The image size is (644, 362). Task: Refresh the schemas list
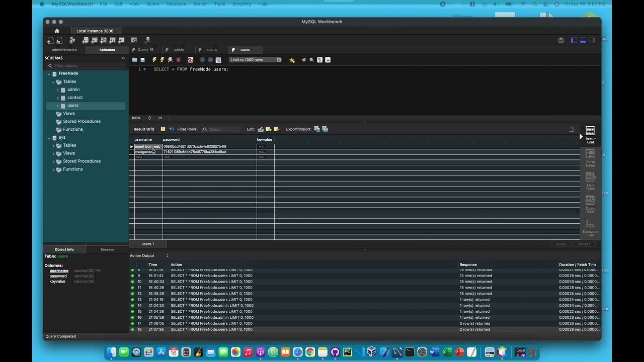pos(123,58)
